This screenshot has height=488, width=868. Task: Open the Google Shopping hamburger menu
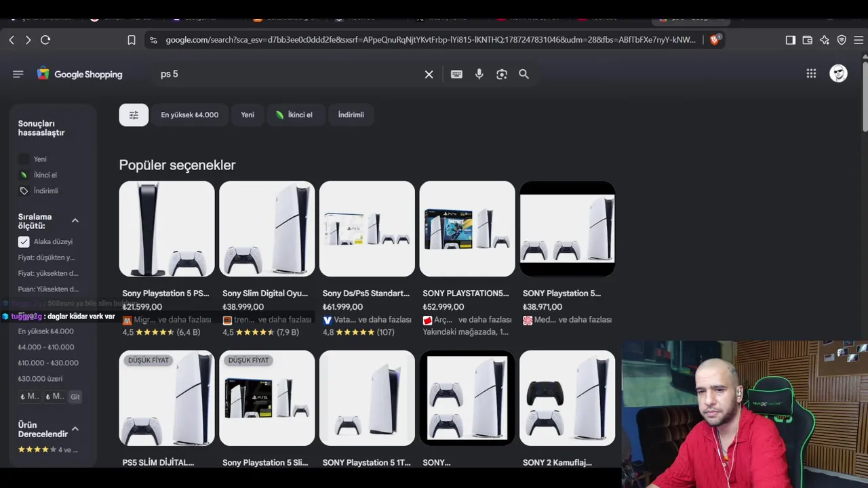[18, 74]
